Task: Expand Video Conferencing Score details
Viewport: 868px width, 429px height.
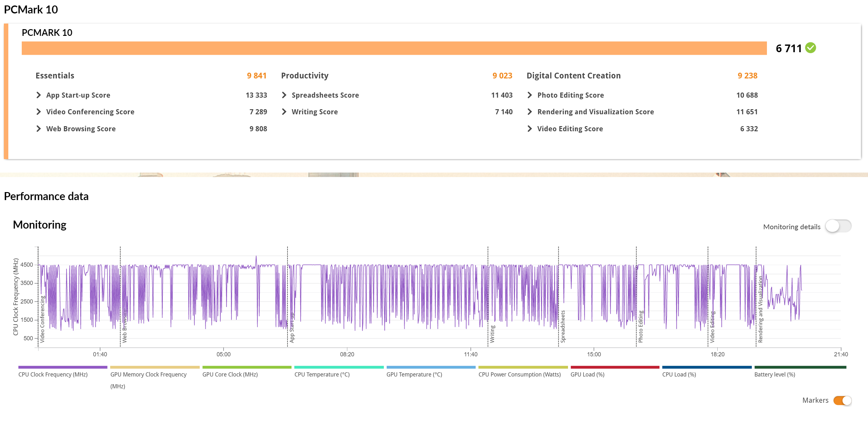Action: click(x=39, y=112)
